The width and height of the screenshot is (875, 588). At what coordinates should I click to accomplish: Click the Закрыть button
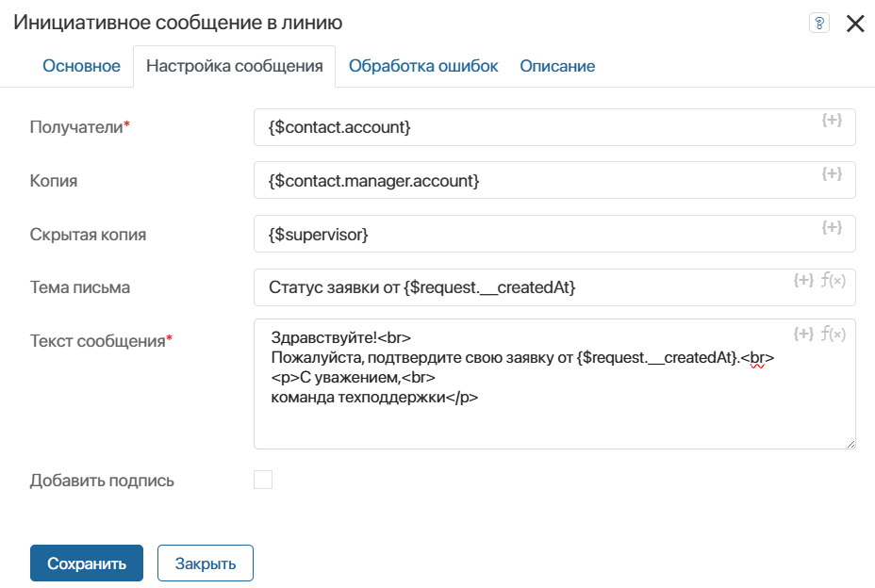tap(206, 563)
